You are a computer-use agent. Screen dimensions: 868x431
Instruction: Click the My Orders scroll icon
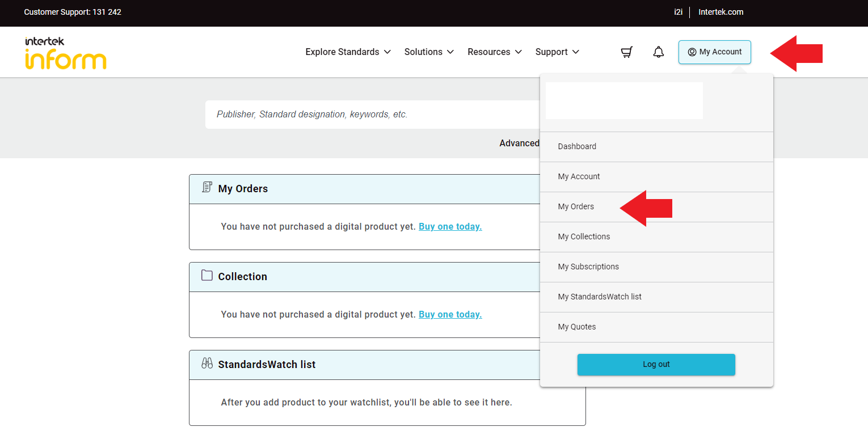(207, 188)
